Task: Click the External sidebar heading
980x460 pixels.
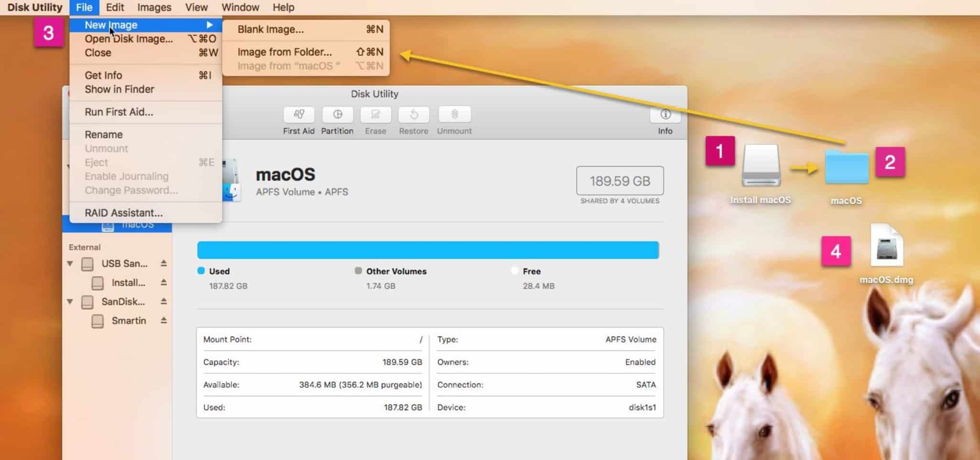Action: click(85, 247)
